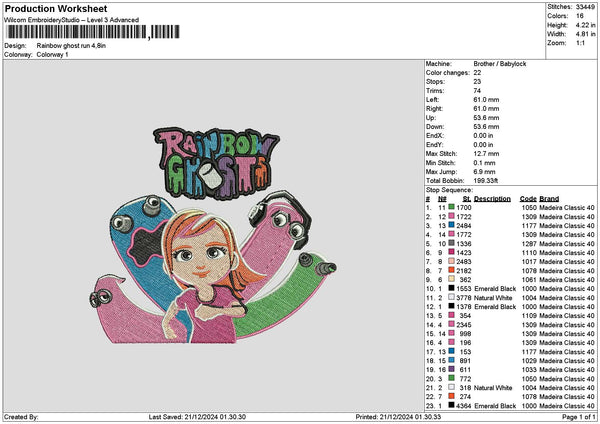Click the 'N#' column header
Viewport: 600px width, 424px height.
click(442, 199)
